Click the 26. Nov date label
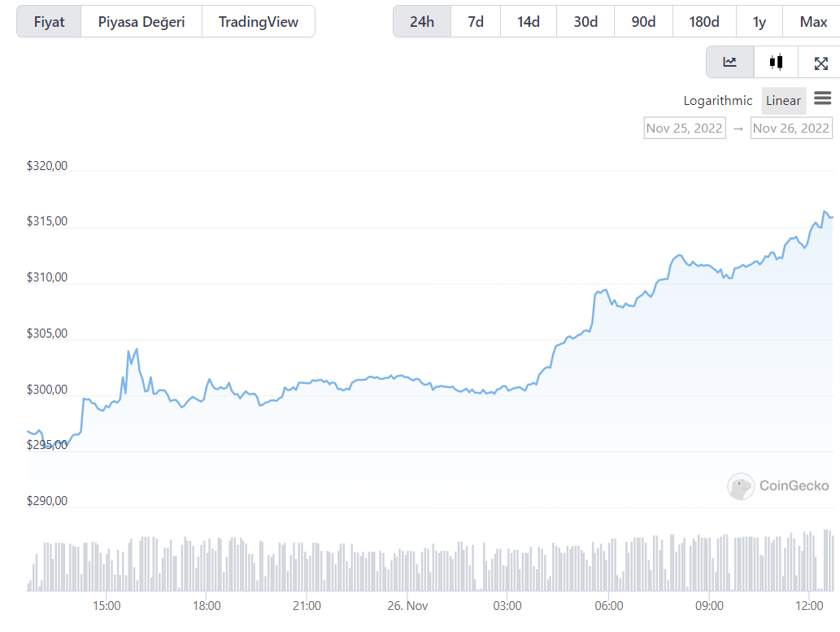Screen dimensions: 840x632 [407, 606]
